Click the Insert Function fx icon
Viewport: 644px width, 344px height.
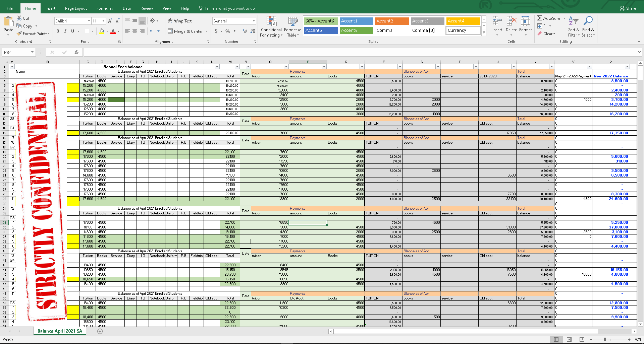[76, 52]
